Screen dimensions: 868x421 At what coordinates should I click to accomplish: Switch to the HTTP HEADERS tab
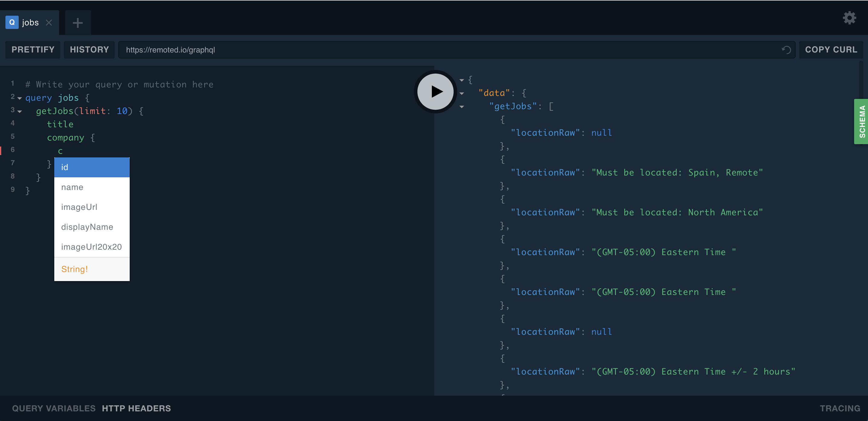[x=136, y=408]
